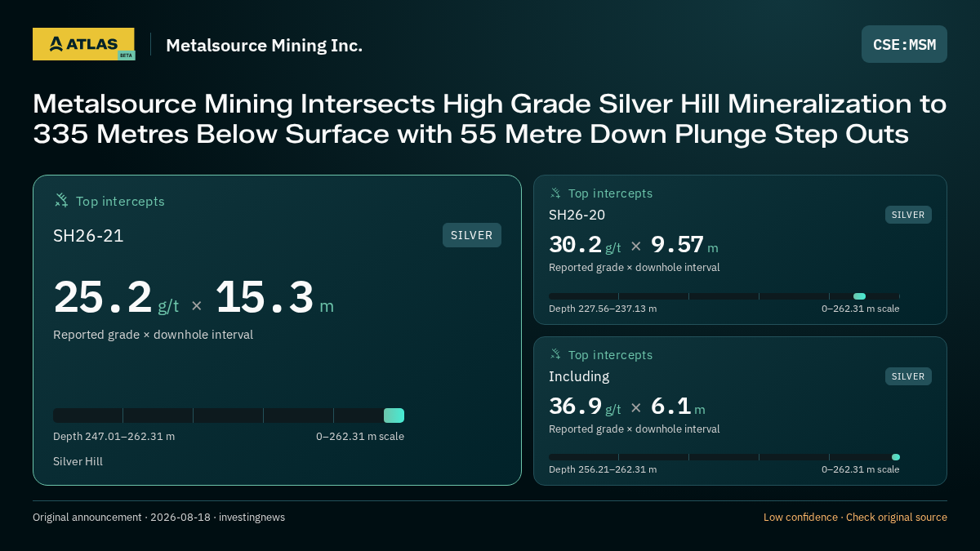
Task: Click the 6.1 m interval value
Action: [678, 407]
